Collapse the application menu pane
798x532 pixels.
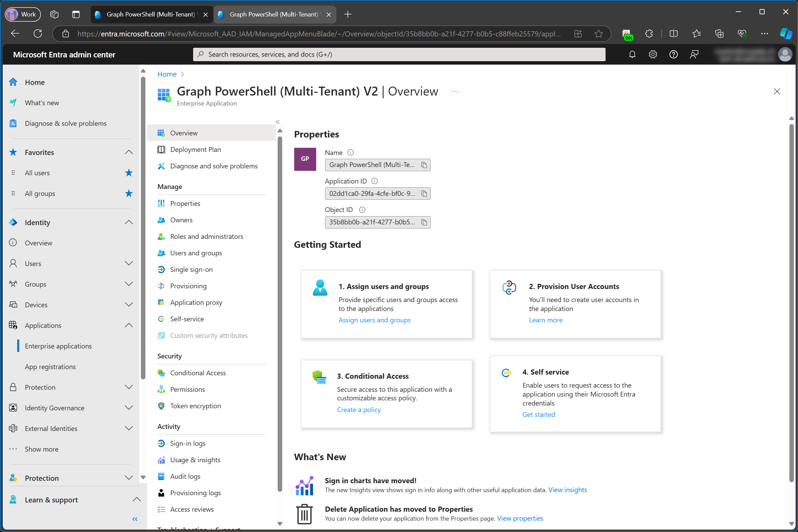(x=278, y=122)
